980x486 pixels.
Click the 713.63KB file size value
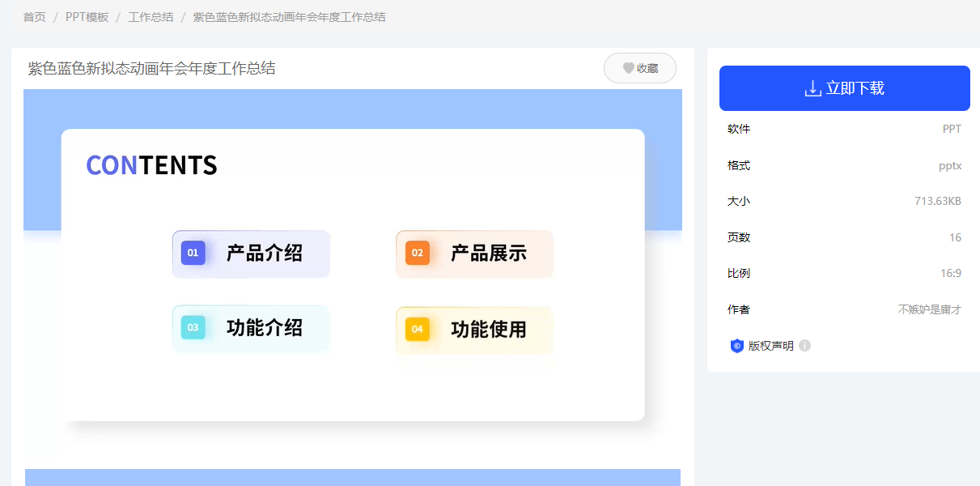pyautogui.click(x=938, y=201)
